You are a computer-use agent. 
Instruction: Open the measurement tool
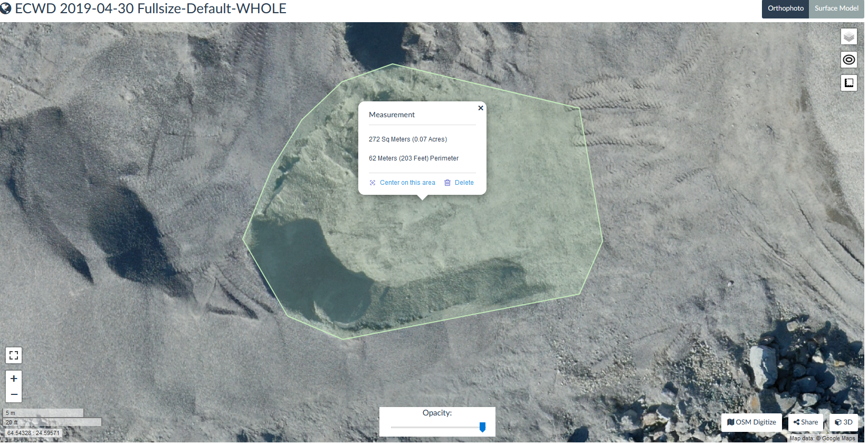pyautogui.click(x=848, y=83)
